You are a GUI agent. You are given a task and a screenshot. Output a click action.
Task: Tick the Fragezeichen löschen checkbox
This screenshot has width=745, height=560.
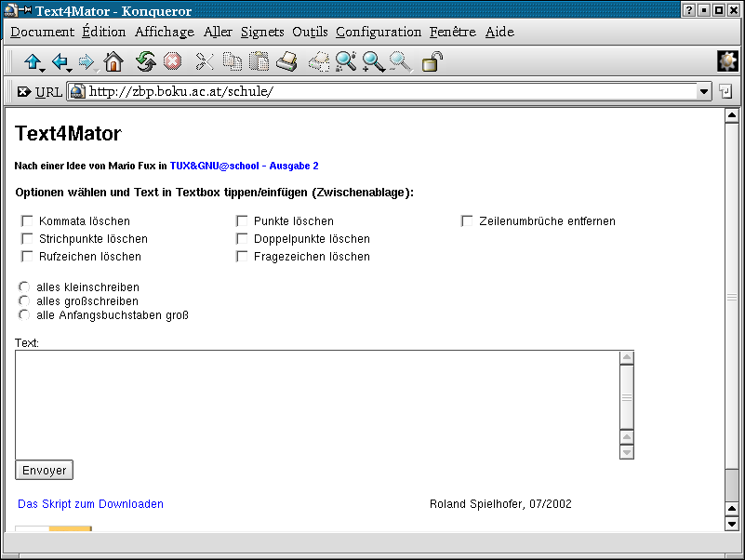(242, 257)
